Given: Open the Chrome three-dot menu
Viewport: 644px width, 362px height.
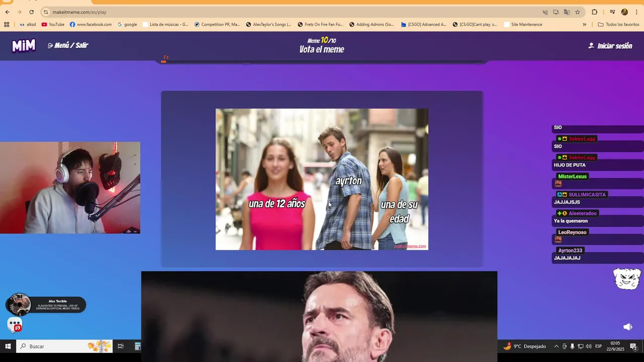Looking at the screenshot, I should [636, 12].
